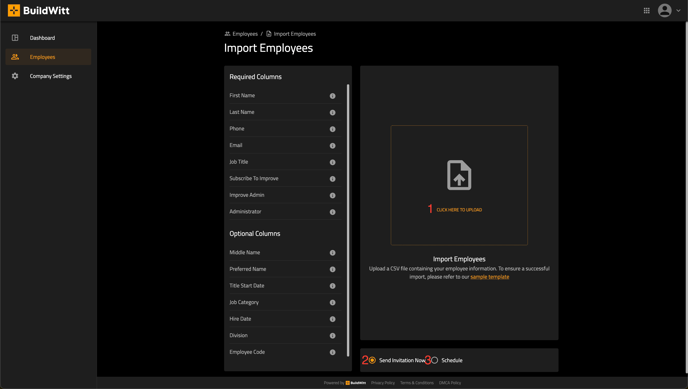Open Dashboard in the sidebar
This screenshot has height=389, width=688.
click(x=48, y=38)
